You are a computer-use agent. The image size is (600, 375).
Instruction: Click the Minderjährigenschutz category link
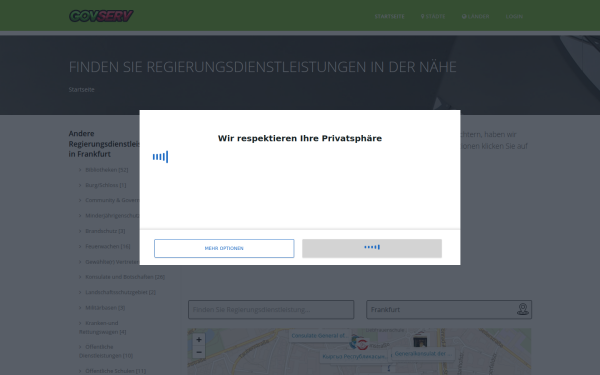click(112, 216)
